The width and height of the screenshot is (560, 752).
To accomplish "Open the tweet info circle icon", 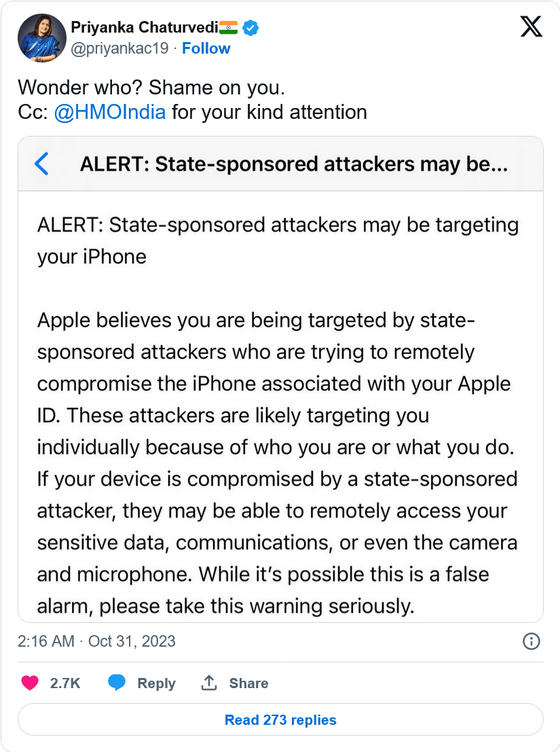I will pyautogui.click(x=531, y=641).
